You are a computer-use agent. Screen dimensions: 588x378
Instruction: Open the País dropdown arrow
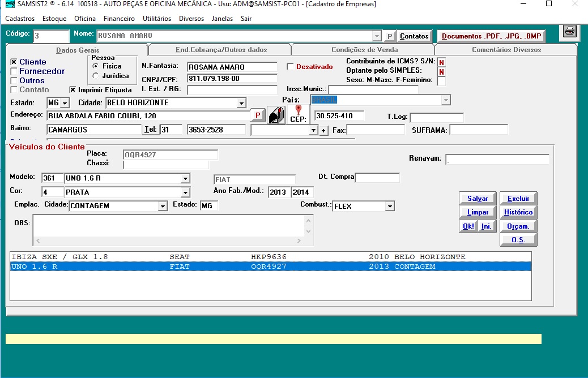[x=445, y=100]
